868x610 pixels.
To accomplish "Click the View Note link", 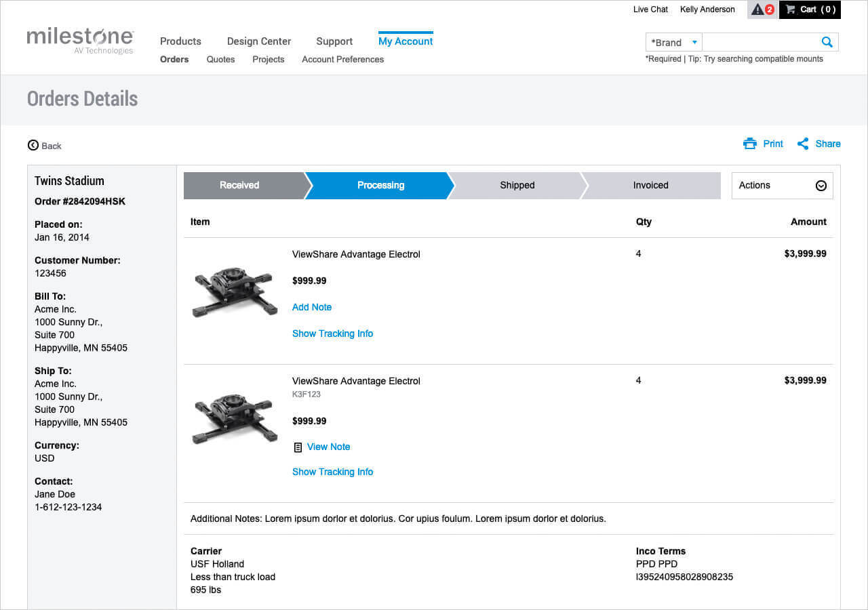I will [328, 447].
